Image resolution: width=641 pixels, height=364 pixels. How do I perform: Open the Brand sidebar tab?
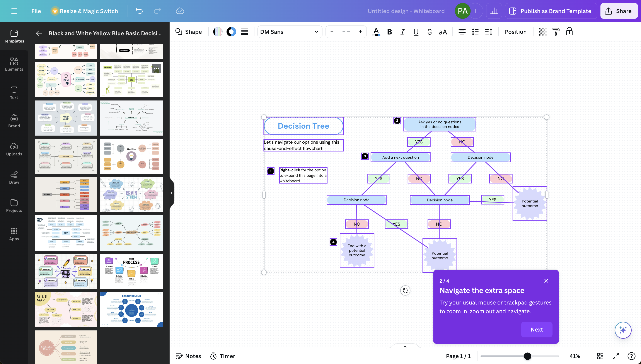pos(14,121)
